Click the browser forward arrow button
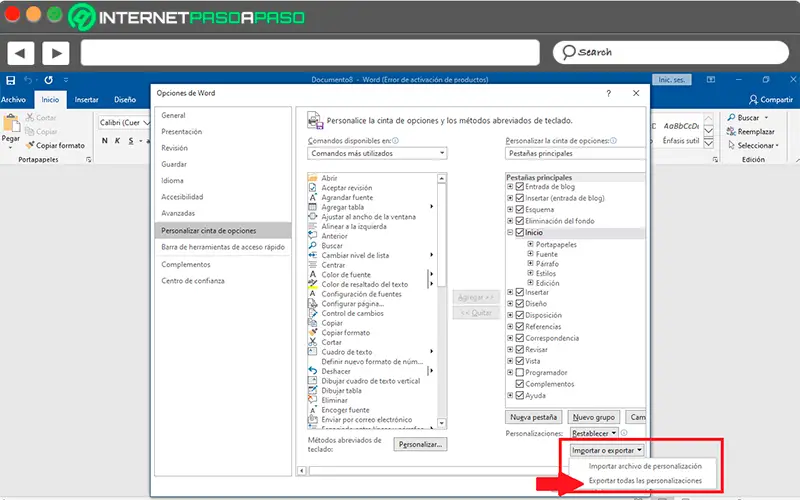The image size is (800, 500). click(x=56, y=53)
